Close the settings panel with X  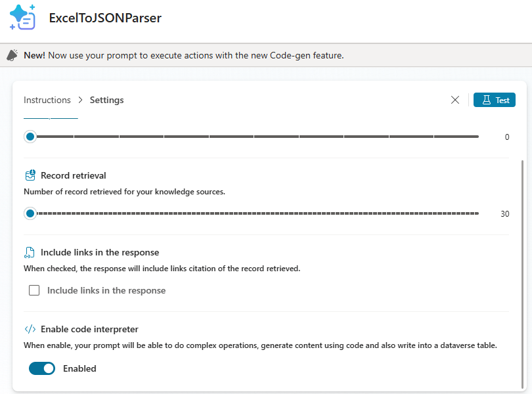point(455,100)
